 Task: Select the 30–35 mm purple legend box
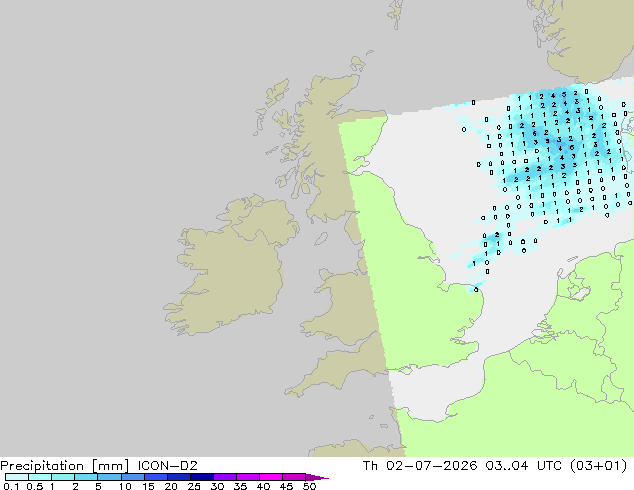(x=224, y=477)
